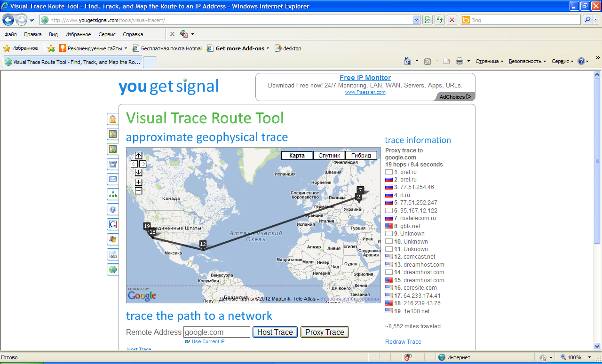Screen dimensions: 602x364
Task: Pan the map down with arrow
Action: (138, 172)
